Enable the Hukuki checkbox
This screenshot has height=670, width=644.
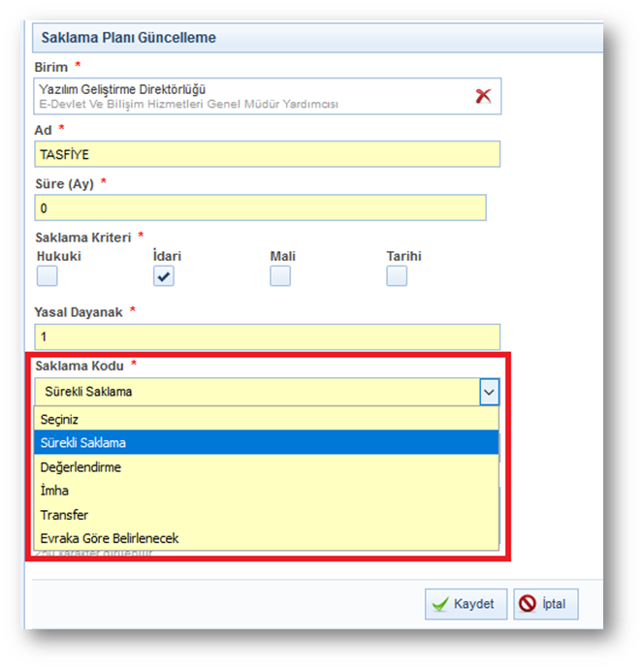pyautogui.click(x=47, y=276)
